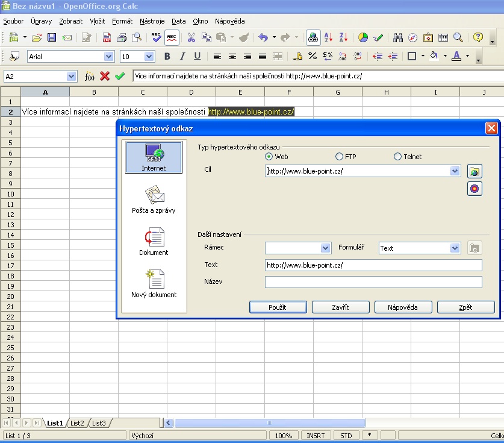Expand the Rámec dropdown
Viewport: 504px width, 443px height.
(x=326, y=248)
